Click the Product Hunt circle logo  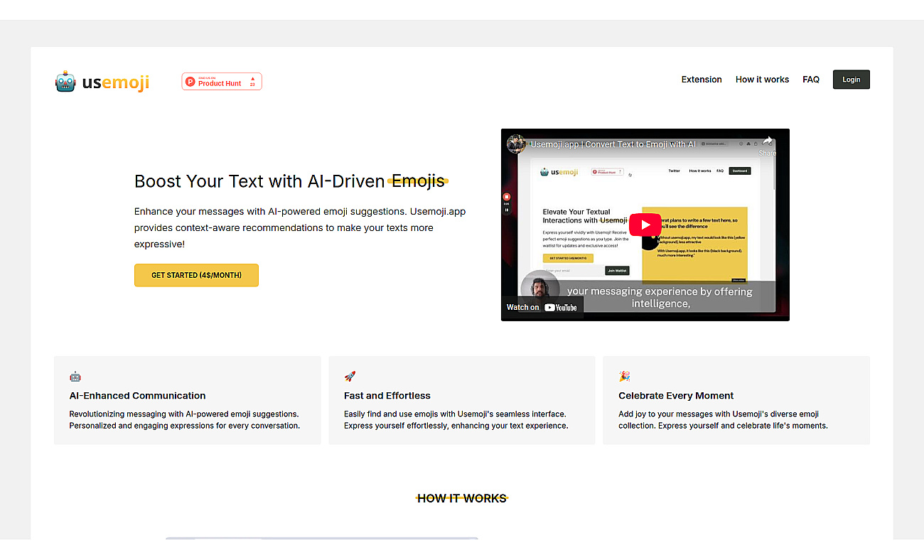tap(190, 82)
